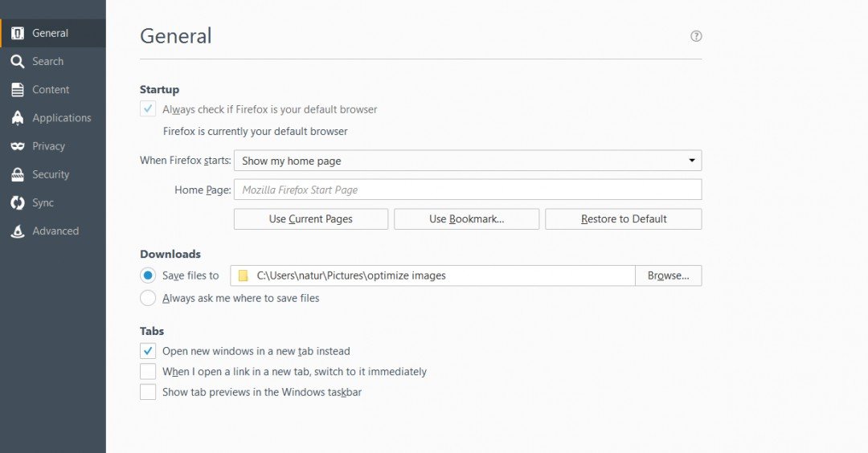The image size is (868, 453).
Task: Click the download path C:\Users\natur\Pictures\optimize images
Action: 351,275
